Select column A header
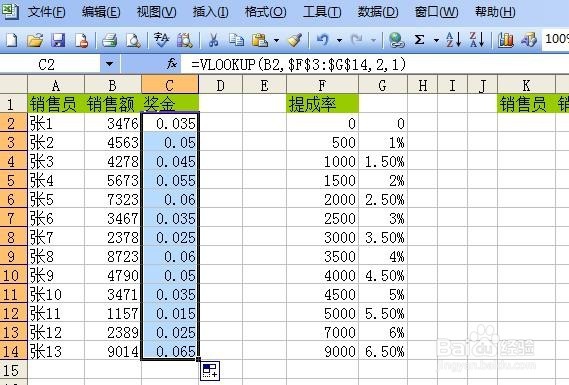Image resolution: width=569 pixels, height=385 pixels. [56, 84]
